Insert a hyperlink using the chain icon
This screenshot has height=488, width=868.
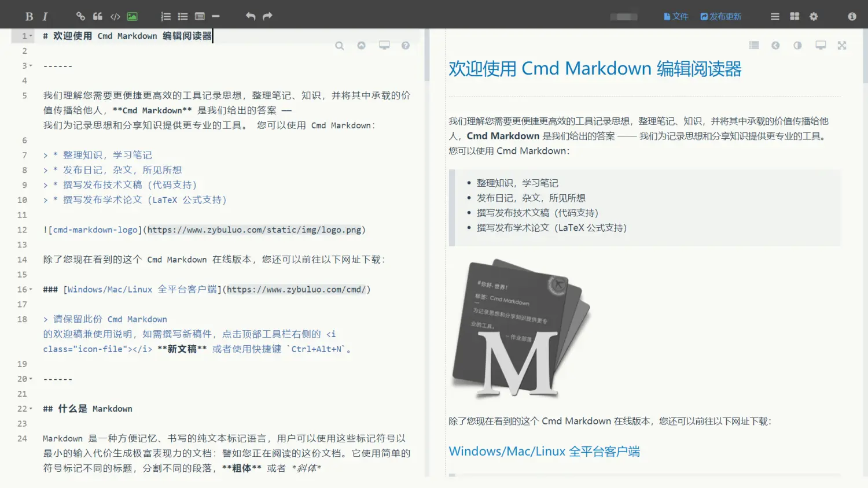[x=80, y=16]
